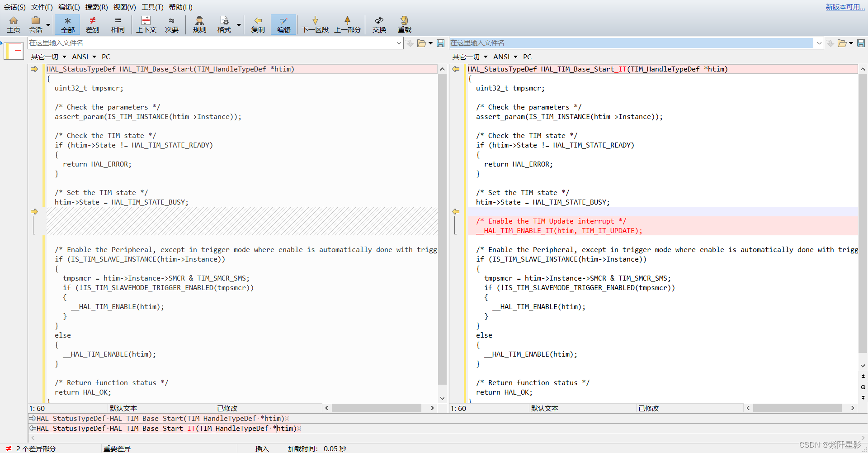
Task: Click right pane PC line-ending label
Action: [527, 57]
